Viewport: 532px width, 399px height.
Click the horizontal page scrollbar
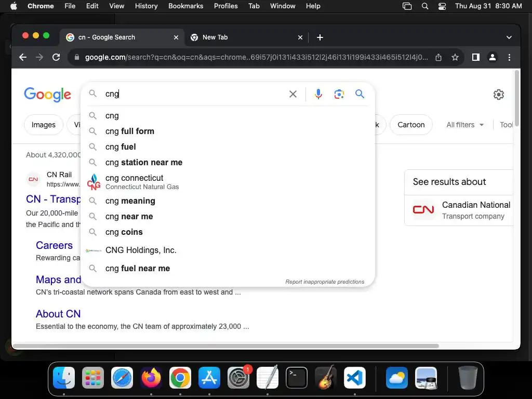pos(226,346)
